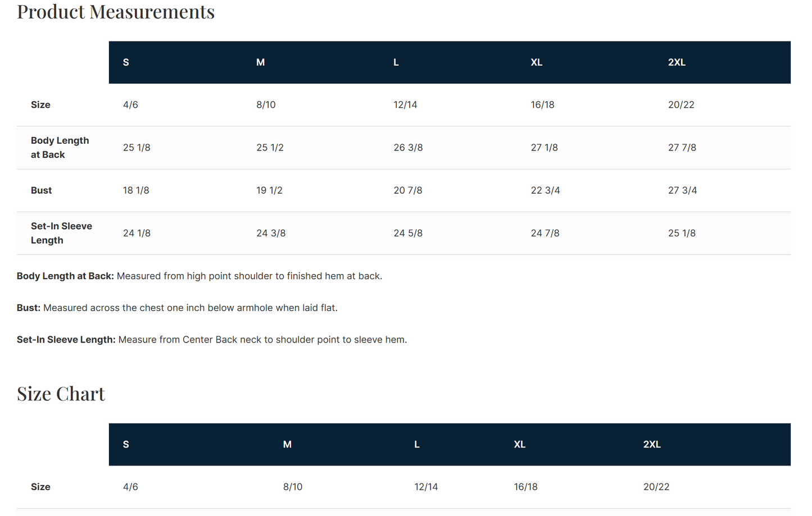Select the S column header in Product Measurements
This screenshot has width=812, height=516.
pos(126,62)
